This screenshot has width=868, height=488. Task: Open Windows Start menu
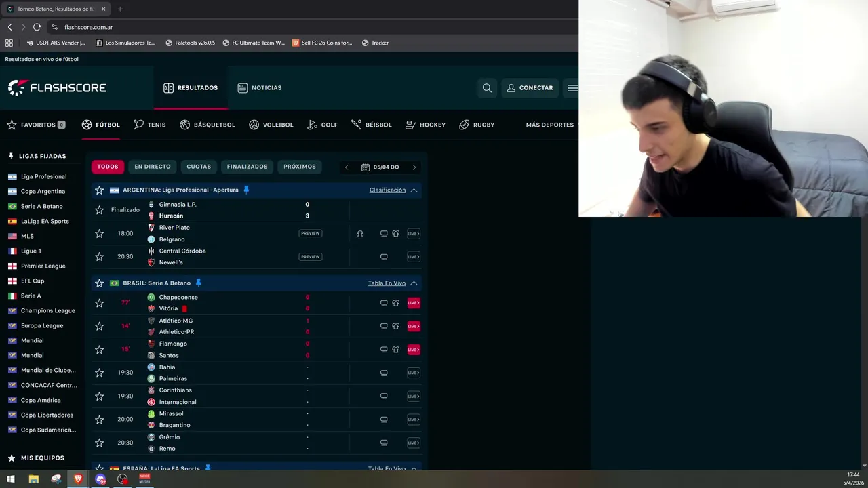point(11,479)
